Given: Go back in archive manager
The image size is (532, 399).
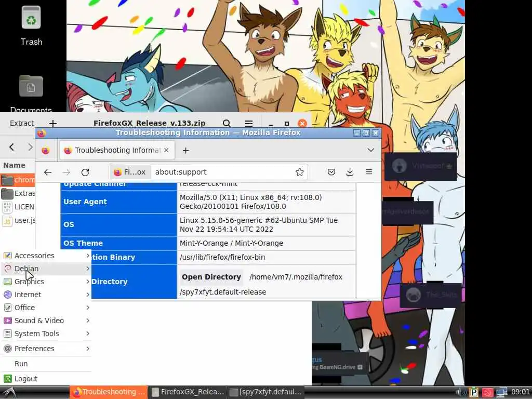Looking at the screenshot, I should 12,147.
